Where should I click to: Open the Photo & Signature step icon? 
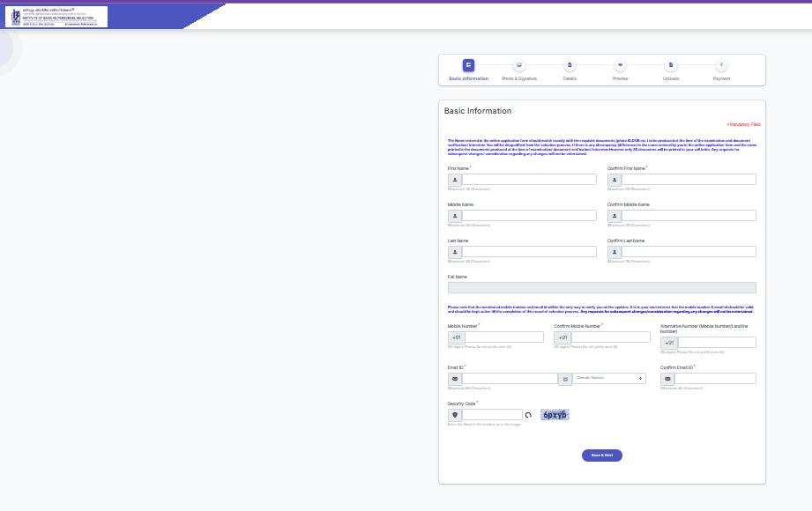tap(519, 65)
